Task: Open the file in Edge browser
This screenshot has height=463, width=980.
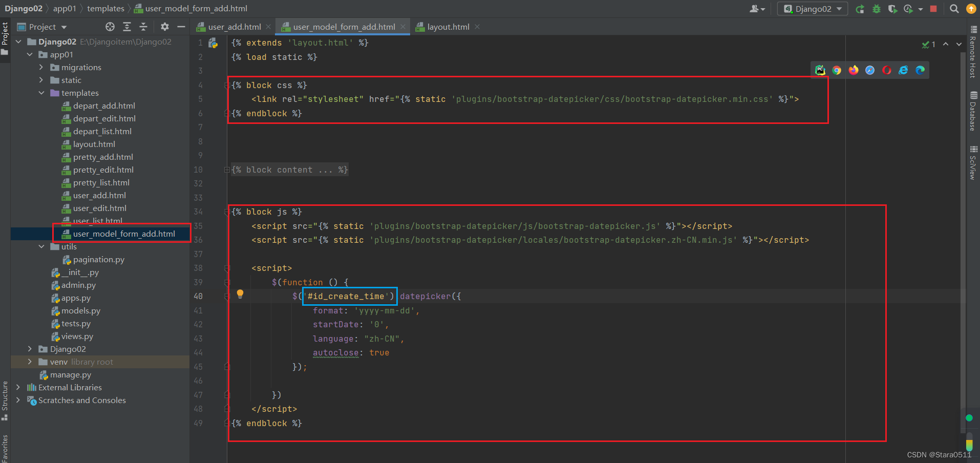Action: 920,70
